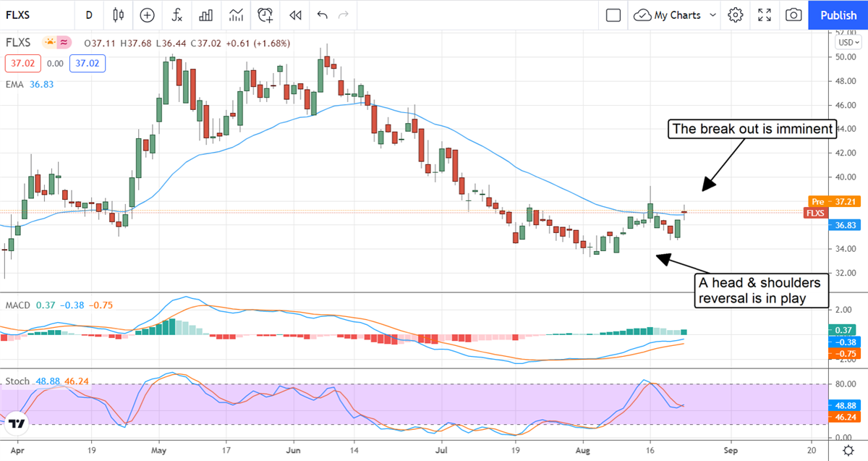Click the orange -0.75 MACD signal label
The image size is (868, 461).
click(846, 354)
